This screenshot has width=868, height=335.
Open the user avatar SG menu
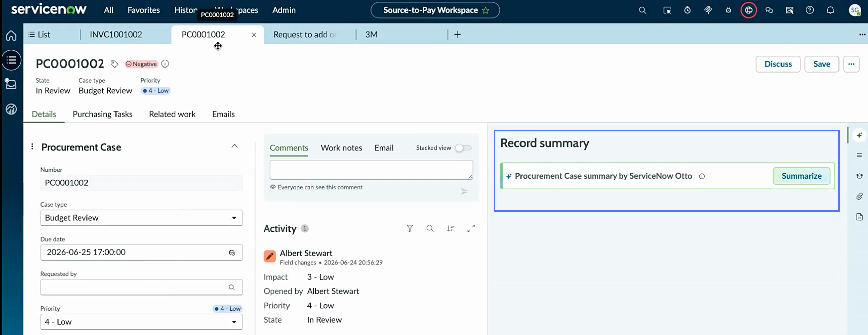coord(855,10)
